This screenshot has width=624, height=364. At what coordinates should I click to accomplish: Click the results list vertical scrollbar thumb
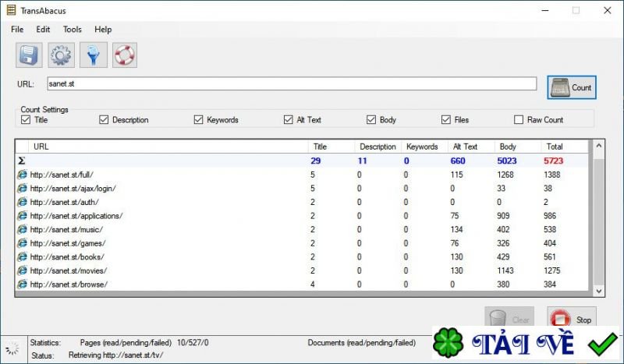(598, 222)
